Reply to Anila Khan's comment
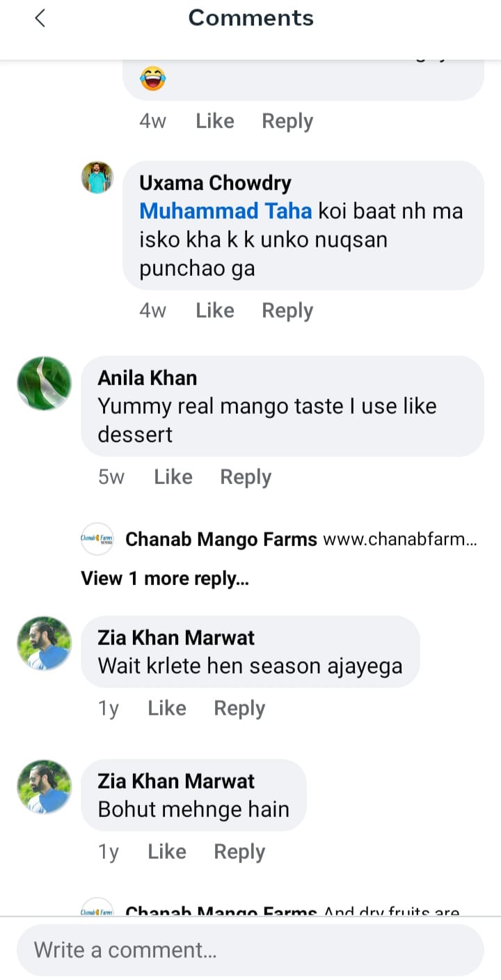This screenshot has width=501, height=980. [x=246, y=477]
